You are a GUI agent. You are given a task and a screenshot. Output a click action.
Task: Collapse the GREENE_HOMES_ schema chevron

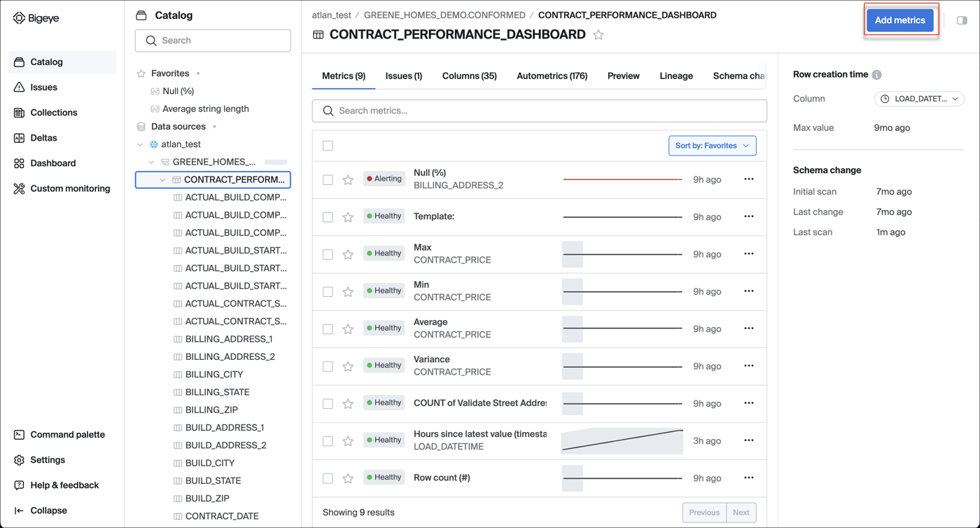(151, 162)
